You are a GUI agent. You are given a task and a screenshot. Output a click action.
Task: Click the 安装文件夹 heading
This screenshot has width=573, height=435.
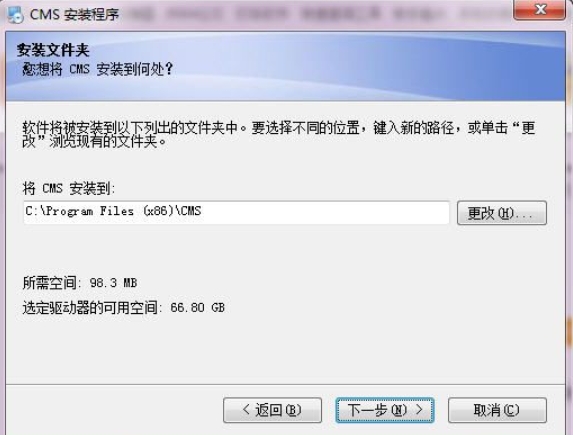[x=53, y=50]
